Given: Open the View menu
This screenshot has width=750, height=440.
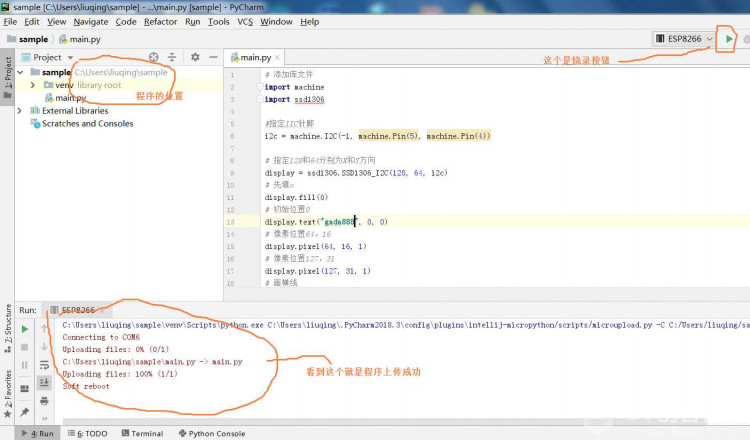Looking at the screenshot, I should tap(56, 22).
